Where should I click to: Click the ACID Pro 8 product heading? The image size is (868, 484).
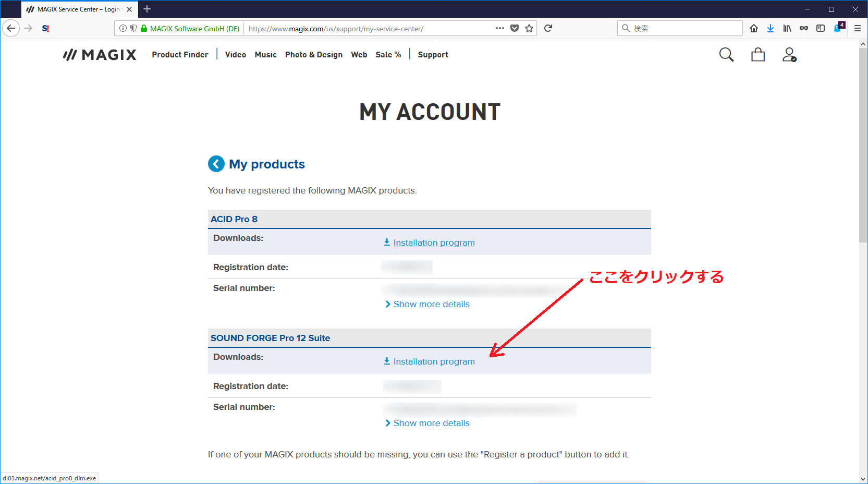tap(234, 219)
